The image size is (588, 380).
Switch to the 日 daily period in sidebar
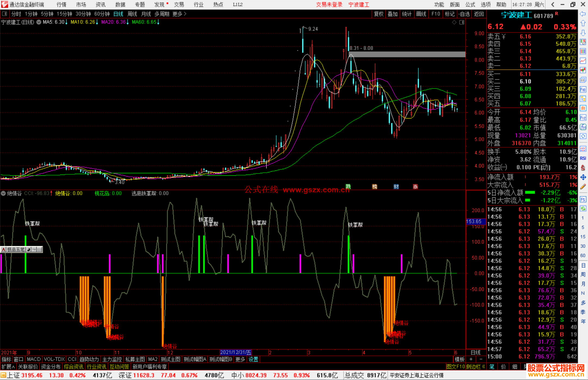583,265
